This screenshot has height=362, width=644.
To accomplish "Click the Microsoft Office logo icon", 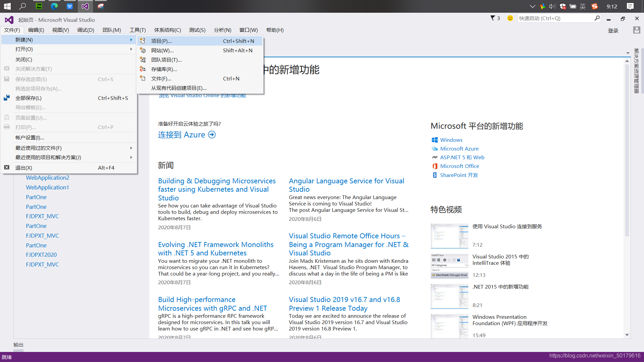I will coord(435,166).
